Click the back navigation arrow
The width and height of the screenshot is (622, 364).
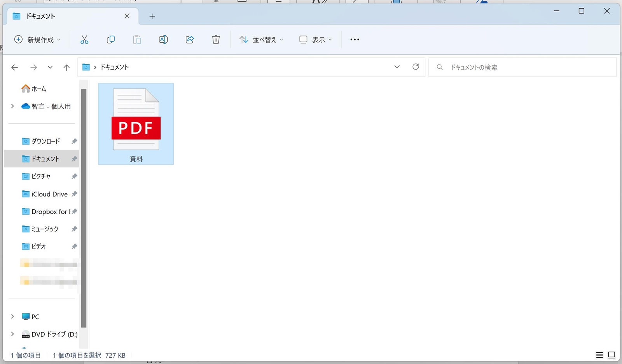[14, 67]
